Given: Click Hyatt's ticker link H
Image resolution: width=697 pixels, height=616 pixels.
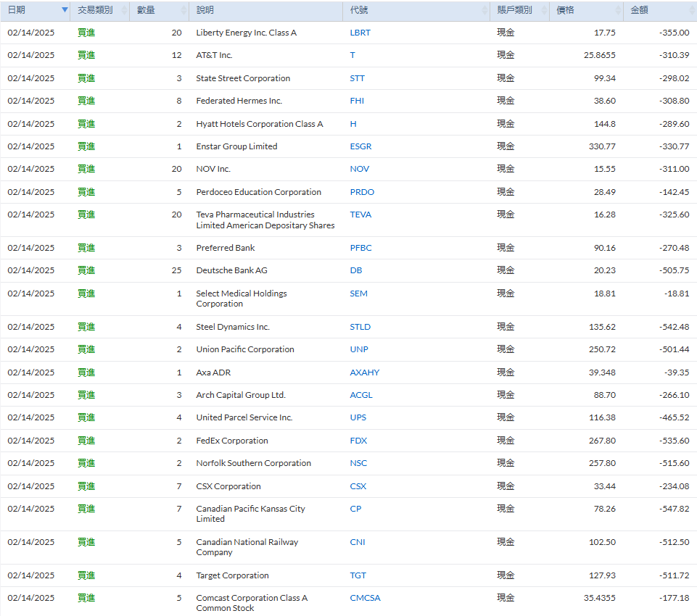Looking at the screenshot, I should coord(353,124).
